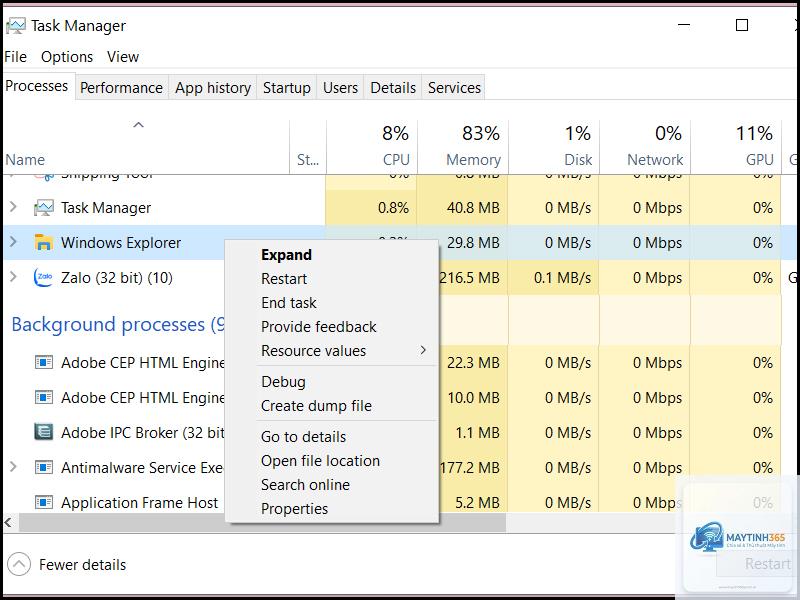Click the Fewer details link
The image size is (800, 600).
point(82,565)
